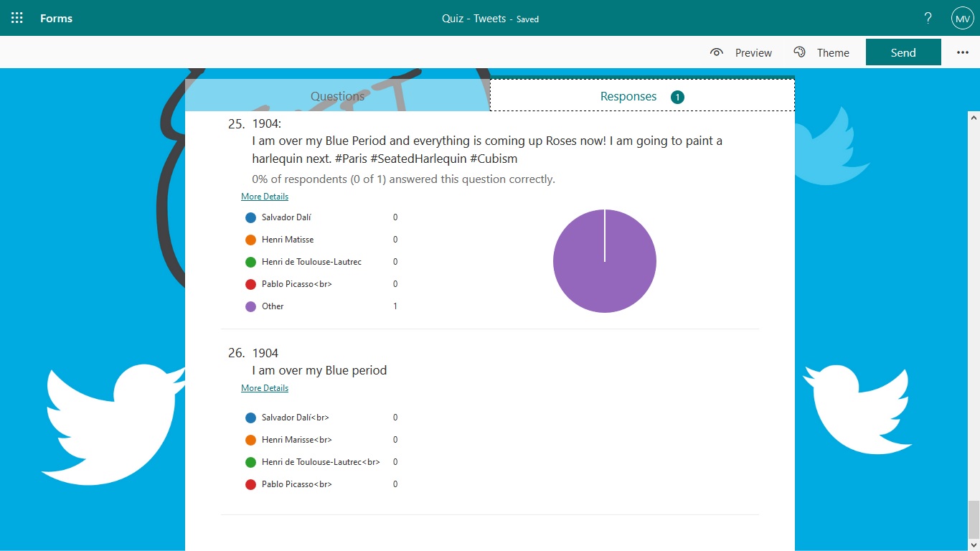This screenshot has width=980, height=551.
Task: Click the Responses count badge
Action: click(677, 97)
